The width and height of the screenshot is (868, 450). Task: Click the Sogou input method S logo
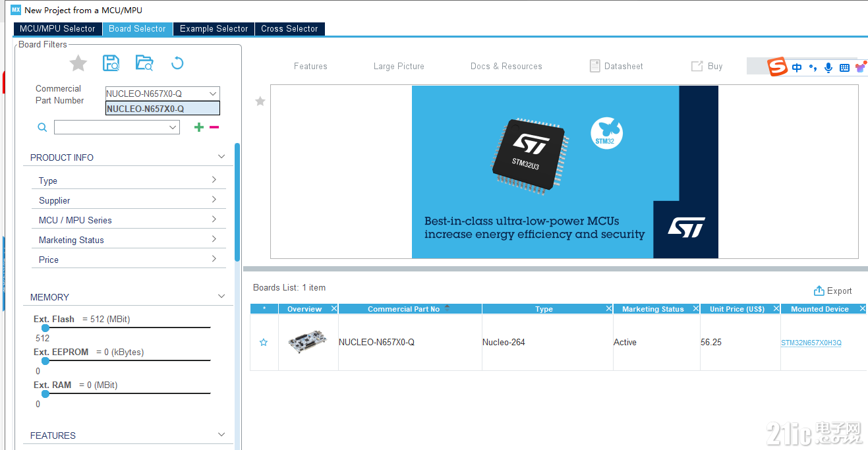click(x=778, y=67)
